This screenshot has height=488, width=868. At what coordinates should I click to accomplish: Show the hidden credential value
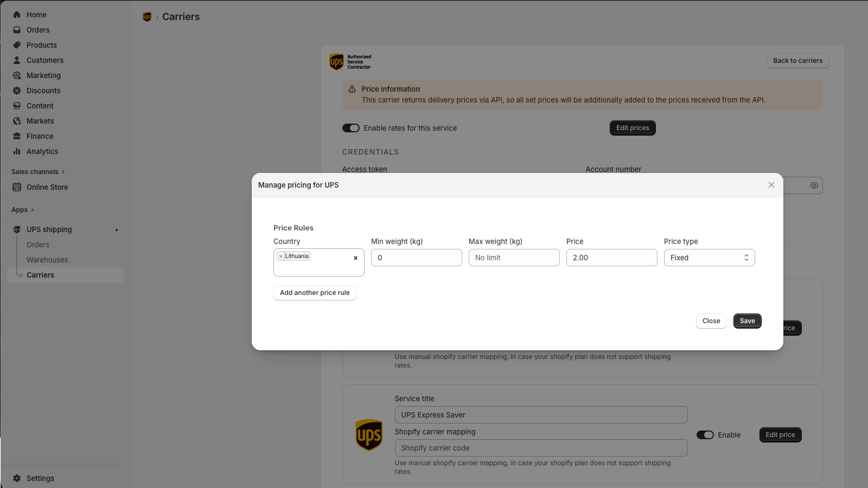pyautogui.click(x=814, y=185)
